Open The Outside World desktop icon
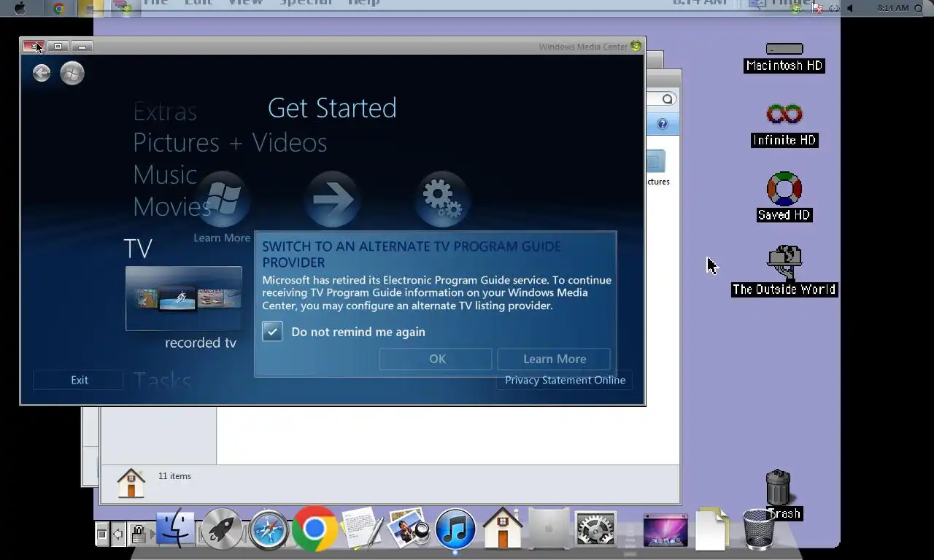Image resolution: width=934 pixels, height=560 pixels. click(x=784, y=271)
